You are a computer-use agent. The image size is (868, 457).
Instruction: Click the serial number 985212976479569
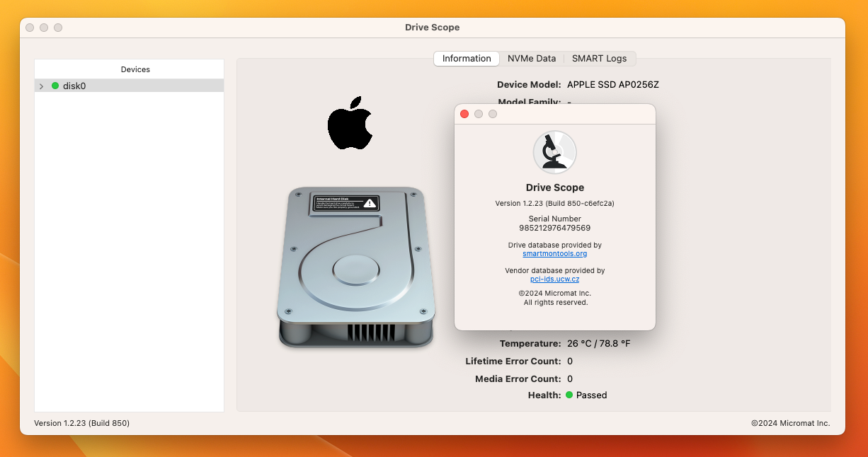[554, 228]
